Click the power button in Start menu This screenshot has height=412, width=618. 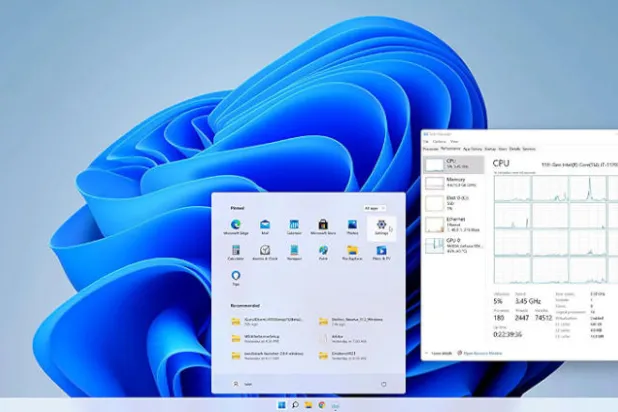384,384
